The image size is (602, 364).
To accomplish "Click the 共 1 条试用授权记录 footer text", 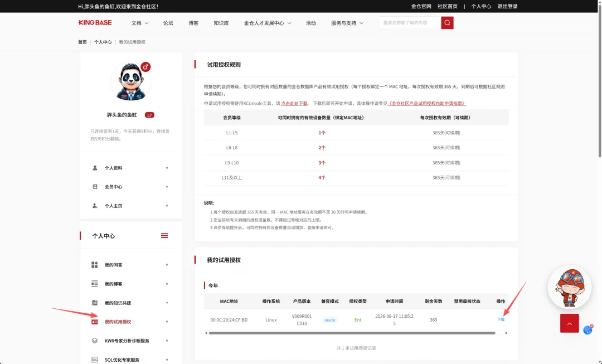I will (x=356, y=348).
